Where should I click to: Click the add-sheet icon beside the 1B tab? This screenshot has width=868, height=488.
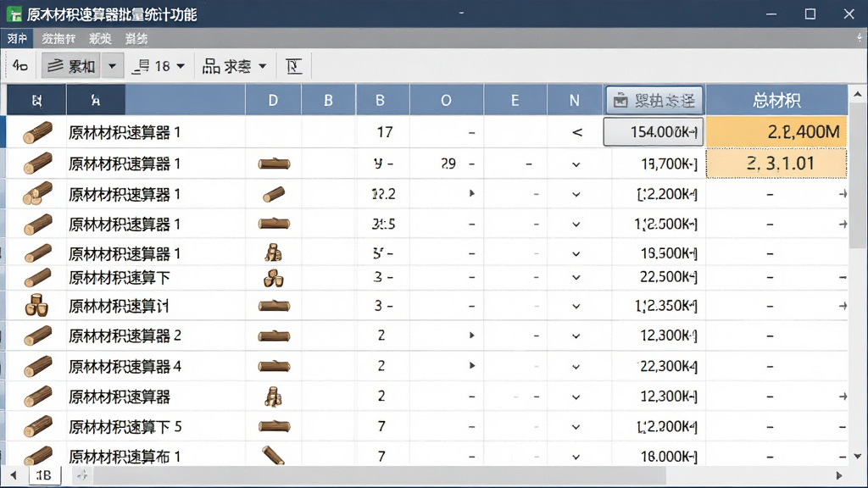point(82,474)
